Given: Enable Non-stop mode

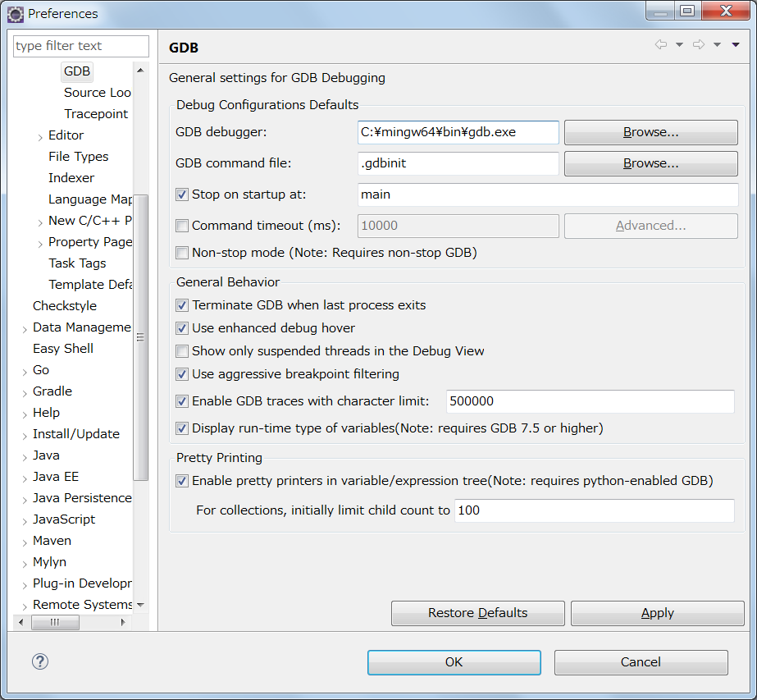Looking at the screenshot, I should [x=181, y=253].
